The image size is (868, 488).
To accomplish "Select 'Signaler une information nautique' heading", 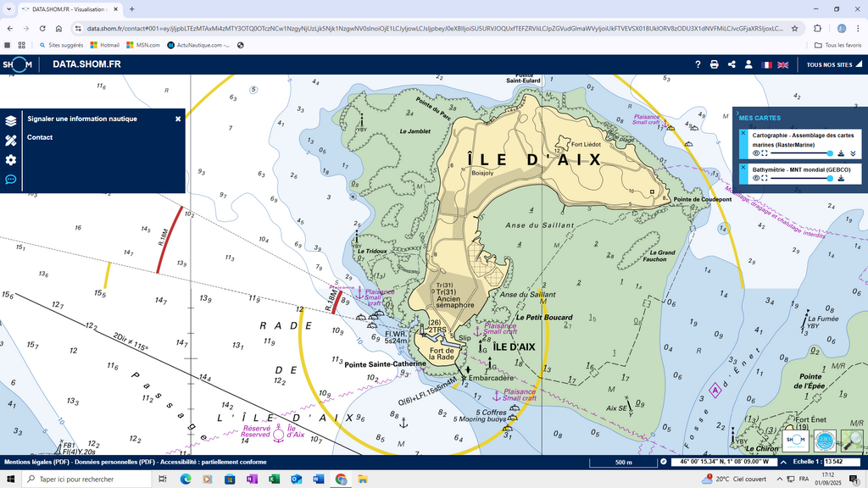I will coord(82,119).
